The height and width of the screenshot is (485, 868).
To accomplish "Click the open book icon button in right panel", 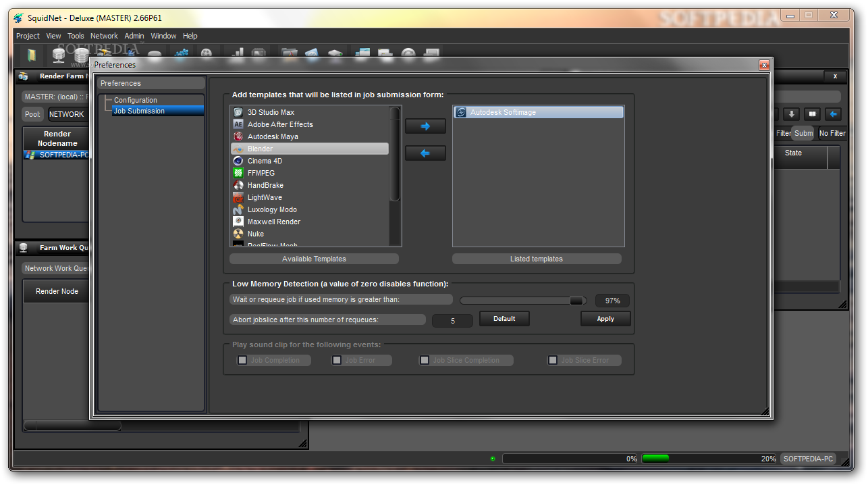I will pyautogui.click(x=813, y=114).
